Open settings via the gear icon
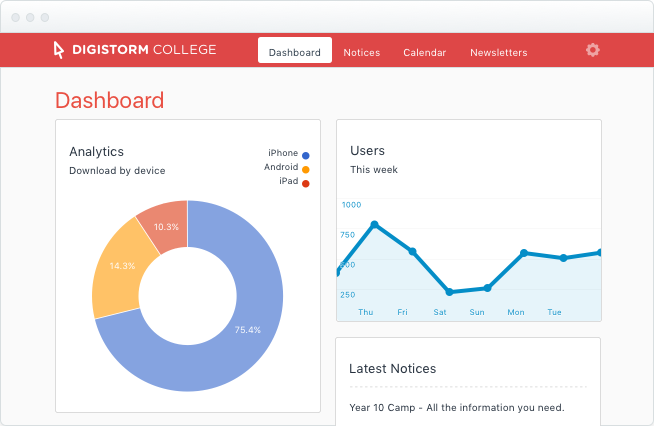654x426 pixels. (x=592, y=50)
